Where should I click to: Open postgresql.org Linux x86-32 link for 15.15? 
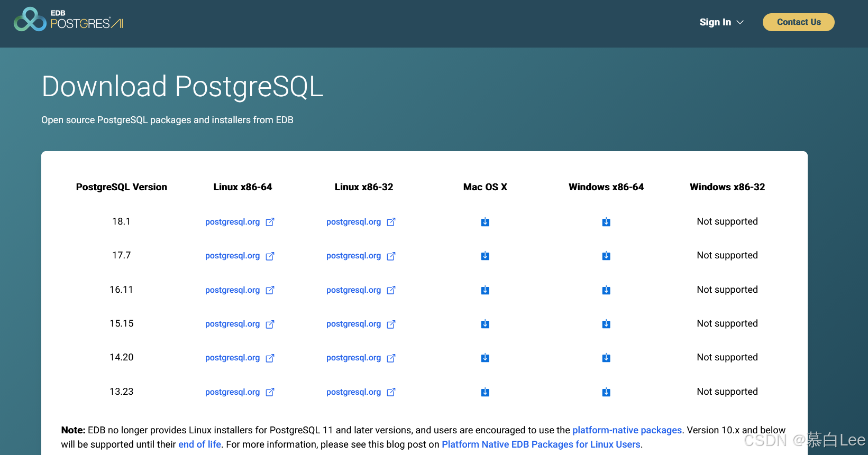pos(361,324)
